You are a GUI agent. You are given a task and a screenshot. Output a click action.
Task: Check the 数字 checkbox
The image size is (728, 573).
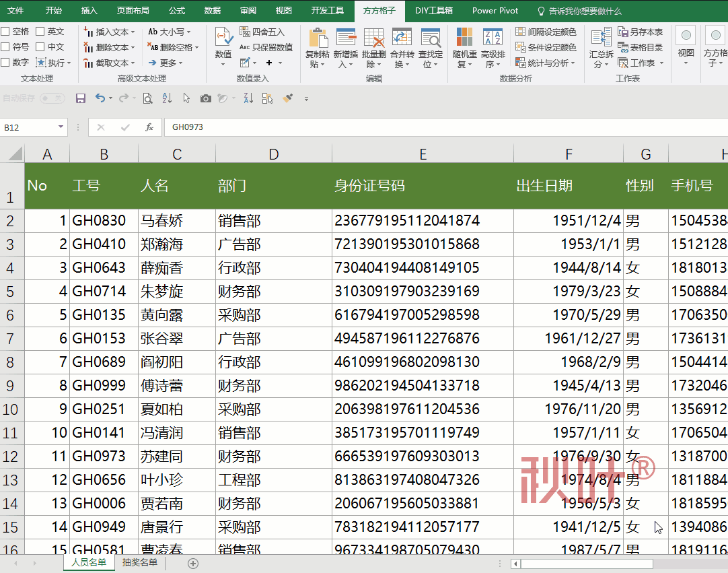pyautogui.click(x=5, y=62)
